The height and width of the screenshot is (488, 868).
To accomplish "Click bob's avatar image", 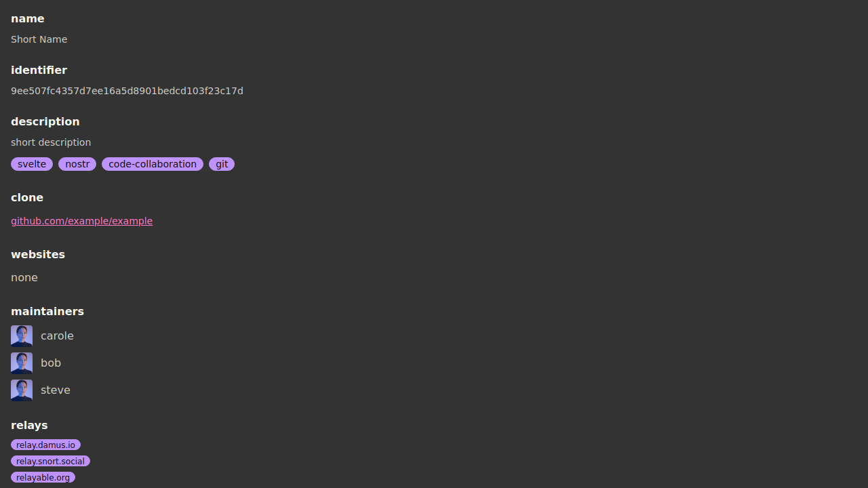I will click(22, 363).
